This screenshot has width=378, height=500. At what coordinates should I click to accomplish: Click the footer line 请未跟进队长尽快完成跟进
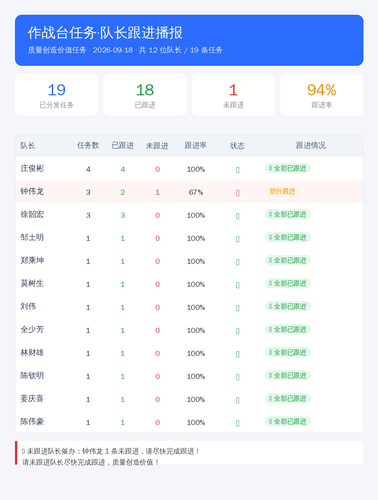[x=90, y=462]
